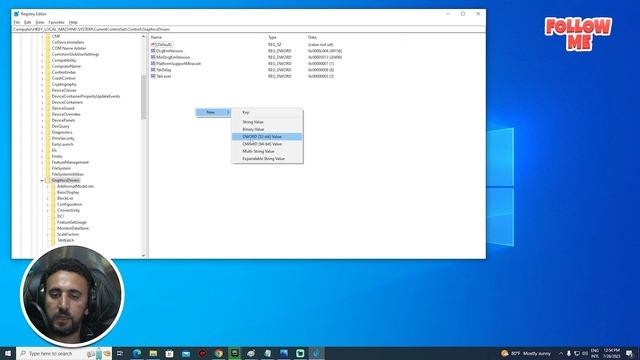Open the Mail app on the taskbar

[x=186, y=353]
